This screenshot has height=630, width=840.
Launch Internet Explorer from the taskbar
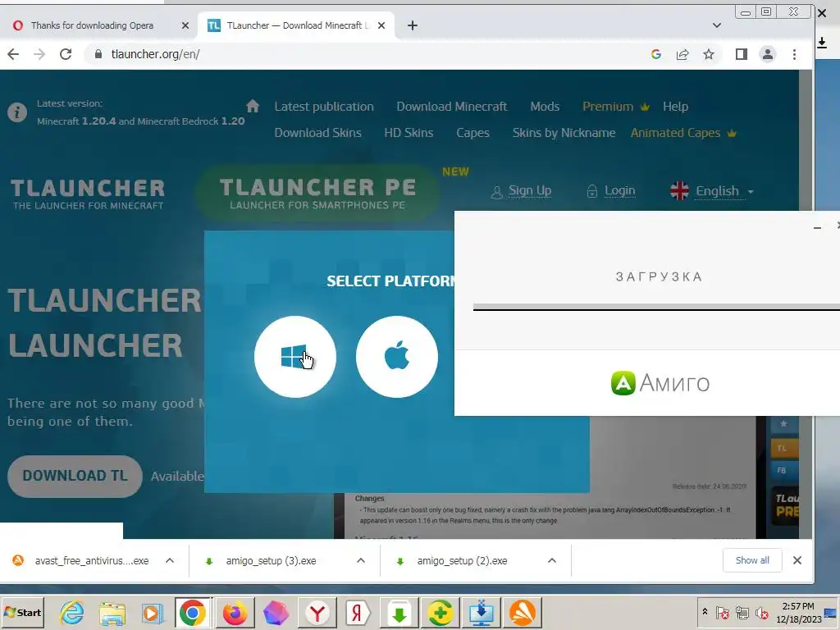click(72, 613)
